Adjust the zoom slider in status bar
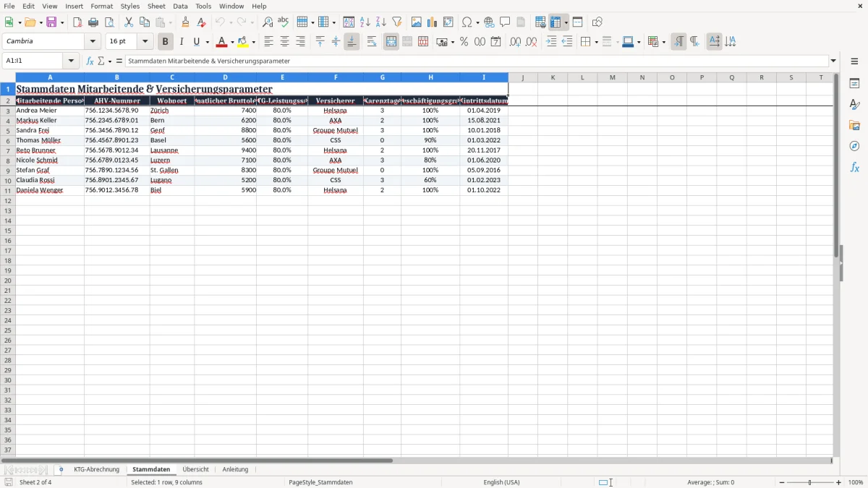The width and height of the screenshot is (868, 488). pos(810,482)
